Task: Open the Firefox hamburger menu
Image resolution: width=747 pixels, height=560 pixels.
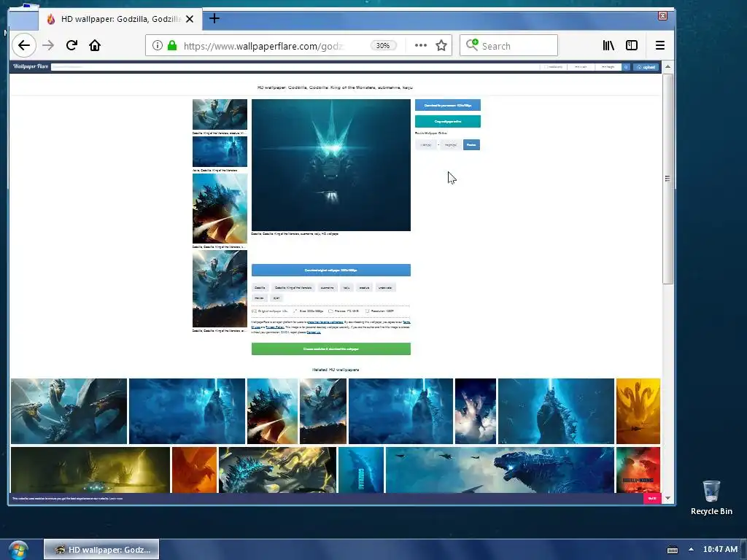Action: (x=659, y=46)
